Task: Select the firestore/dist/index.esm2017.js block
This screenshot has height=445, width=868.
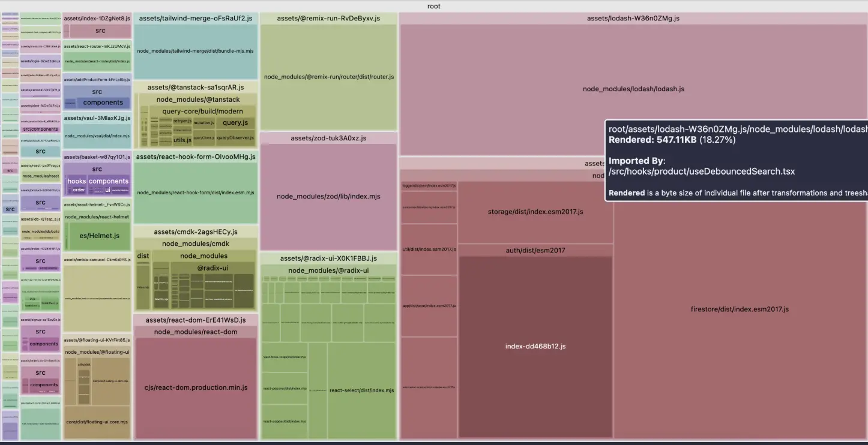Action: click(740, 309)
